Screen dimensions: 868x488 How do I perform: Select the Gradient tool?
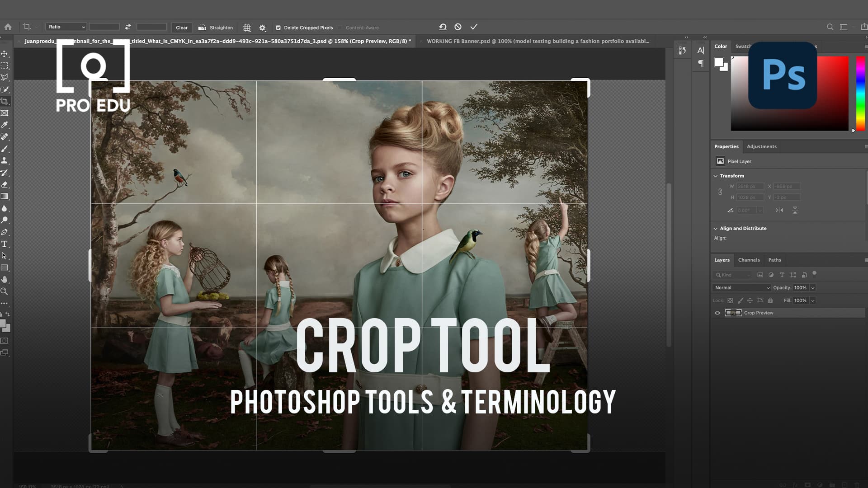[5, 196]
